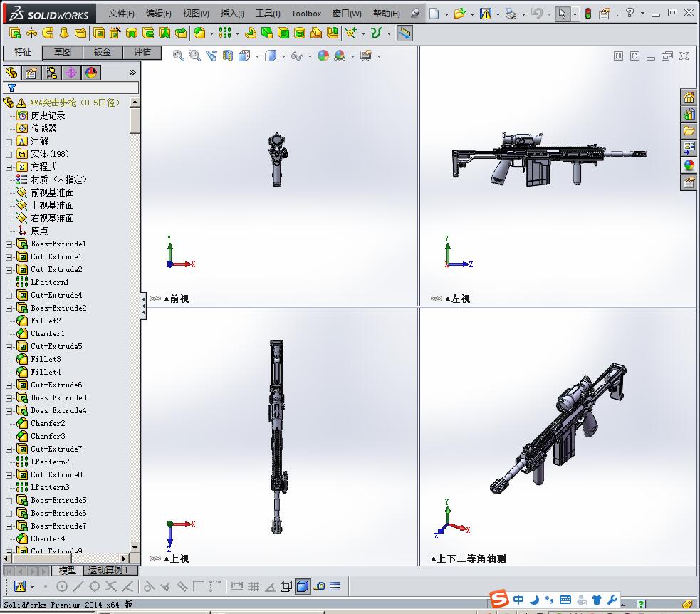The image size is (700, 614).
Task: Open the View Orientation dropdown arrow
Action: 257,57
